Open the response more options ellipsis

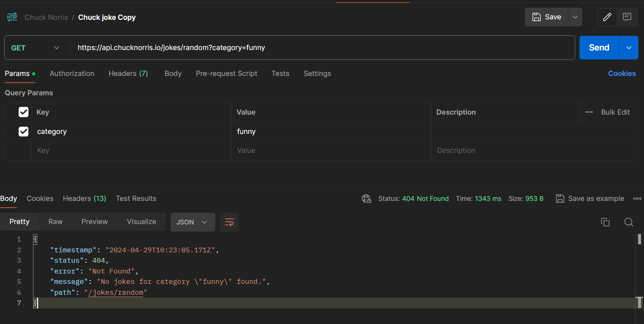[x=637, y=199]
